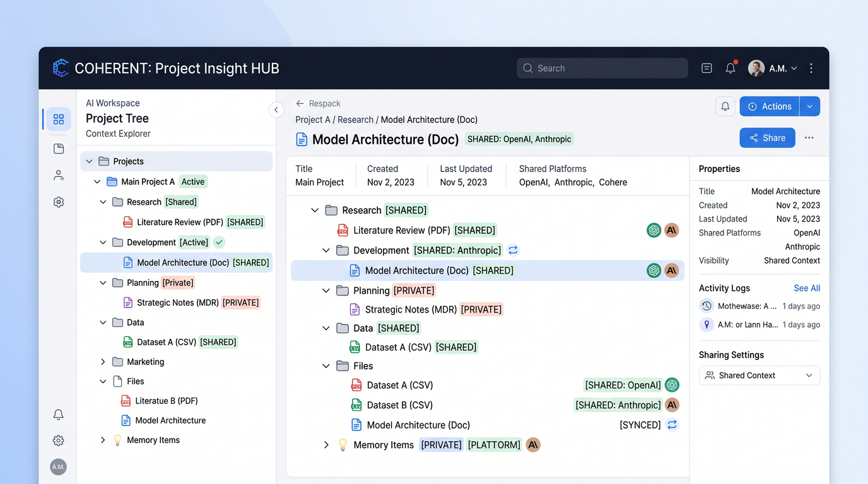Collapse the Project Tree panel arrow
868x484 pixels.
pyautogui.click(x=276, y=110)
